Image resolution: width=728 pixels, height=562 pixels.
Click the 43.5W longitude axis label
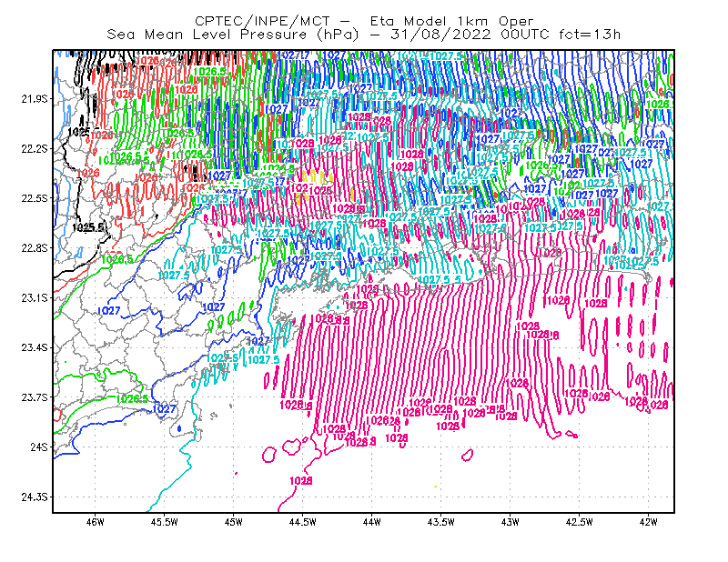coord(441,522)
